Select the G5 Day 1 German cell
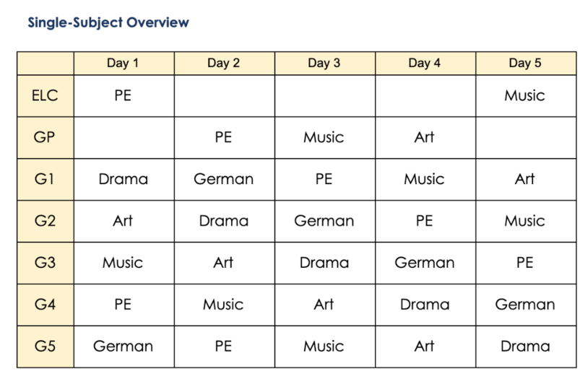 tap(124, 347)
